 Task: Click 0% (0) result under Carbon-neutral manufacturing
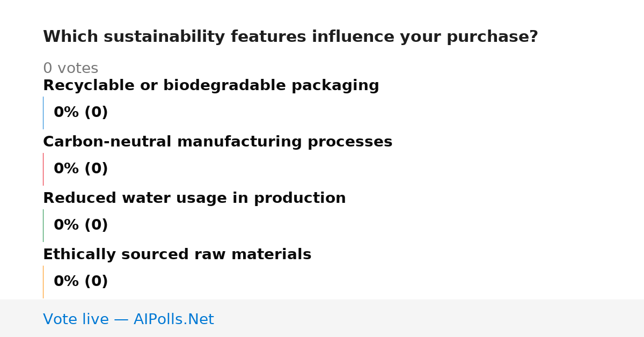coord(80,169)
